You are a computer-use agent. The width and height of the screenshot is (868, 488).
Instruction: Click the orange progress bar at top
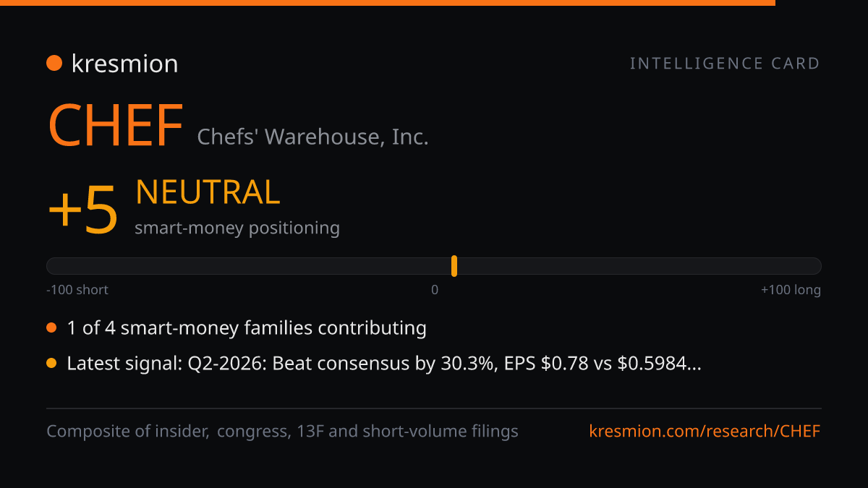point(388,3)
